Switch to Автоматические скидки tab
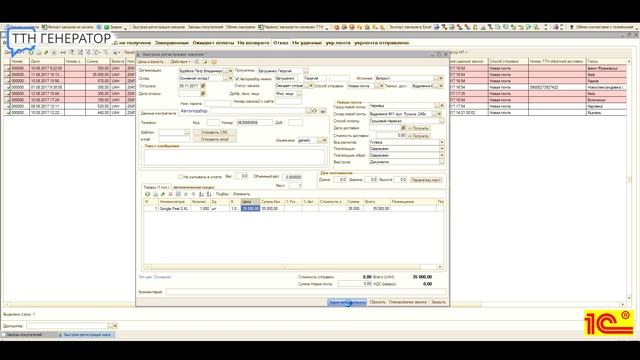This screenshot has height=360, width=640. [194, 187]
